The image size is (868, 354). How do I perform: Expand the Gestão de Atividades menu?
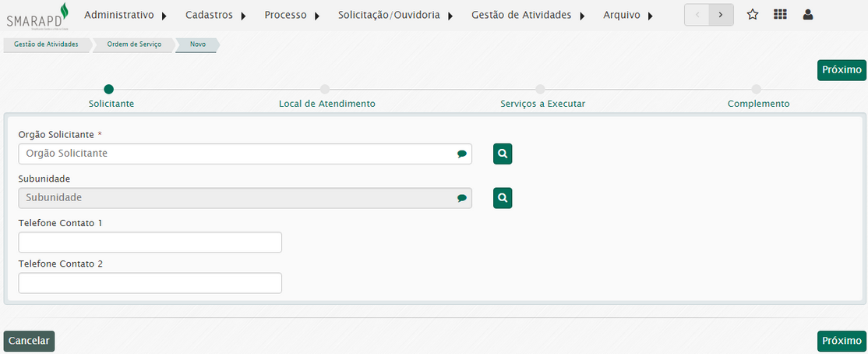528,15
